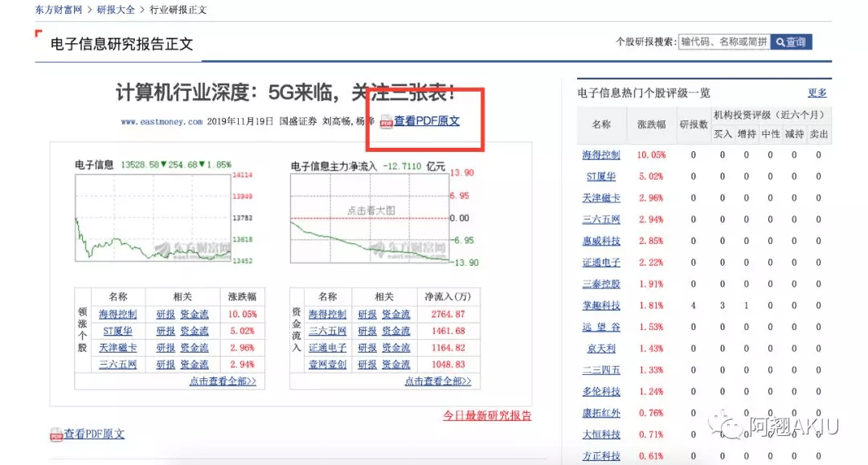Click 研报 link for 壹网壹创

coord(366,365)
